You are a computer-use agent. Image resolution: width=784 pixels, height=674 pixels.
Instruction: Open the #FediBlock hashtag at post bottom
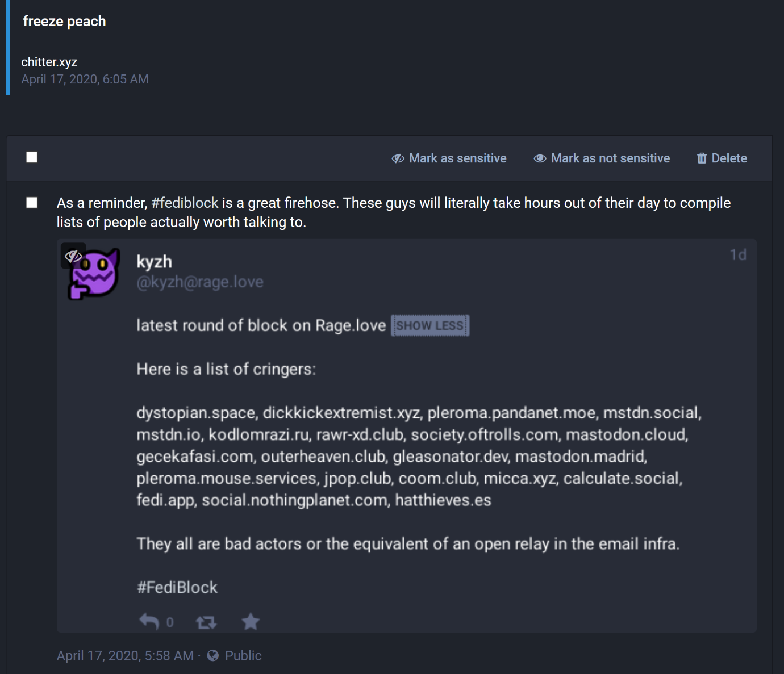[x=177, y=587]
